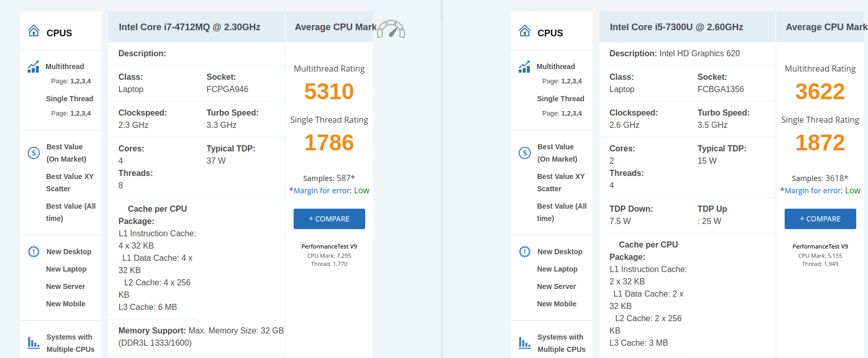Image resolution: width=868 pixels, height=358 pixels.
Task: Click the L3 Cache: 3 MB line
Action: coord(639,343)
